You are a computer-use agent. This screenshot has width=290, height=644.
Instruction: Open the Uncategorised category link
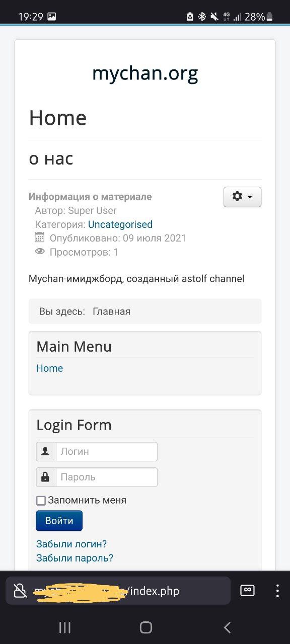click(120, 224)
